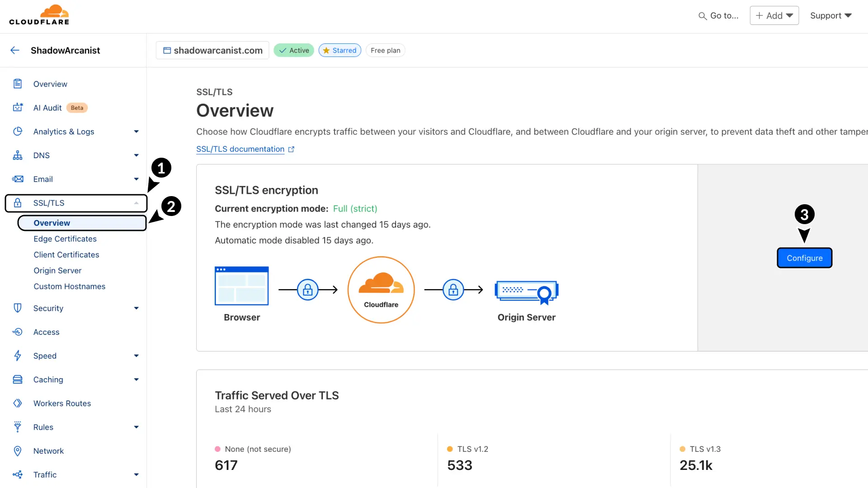Image resolution: width=868 pixels, height=488 pixels.
Task: Click the Go to... search field
Action: point(719,15)
